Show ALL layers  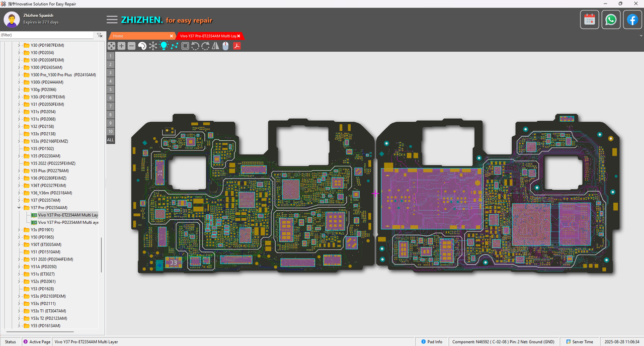click(x=110, y=140)
